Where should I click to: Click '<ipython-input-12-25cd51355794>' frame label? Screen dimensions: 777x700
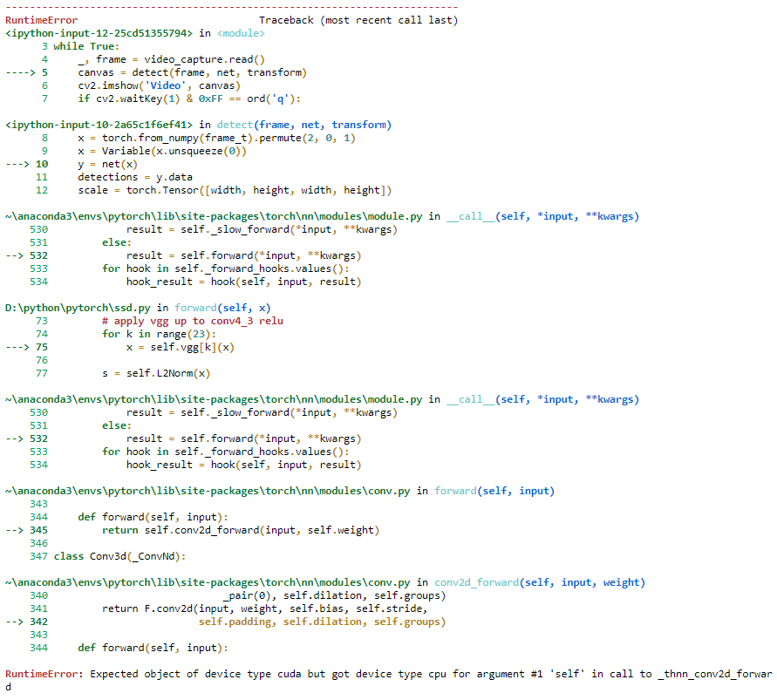point(99,33)
